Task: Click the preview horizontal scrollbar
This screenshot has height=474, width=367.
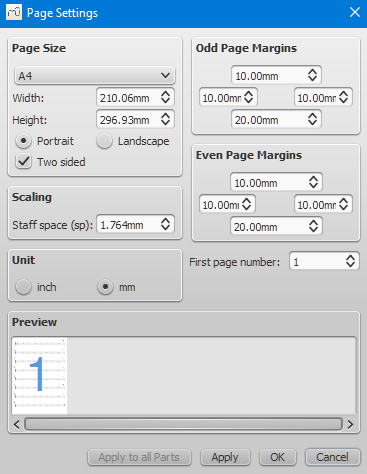Action: pos(184,424)
